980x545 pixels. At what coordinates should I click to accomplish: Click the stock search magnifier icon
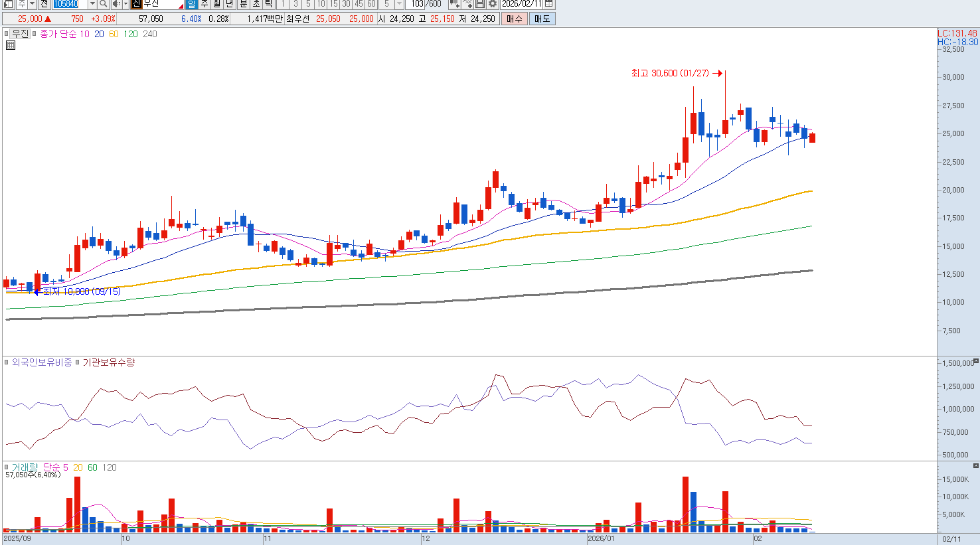click(104, 4)
